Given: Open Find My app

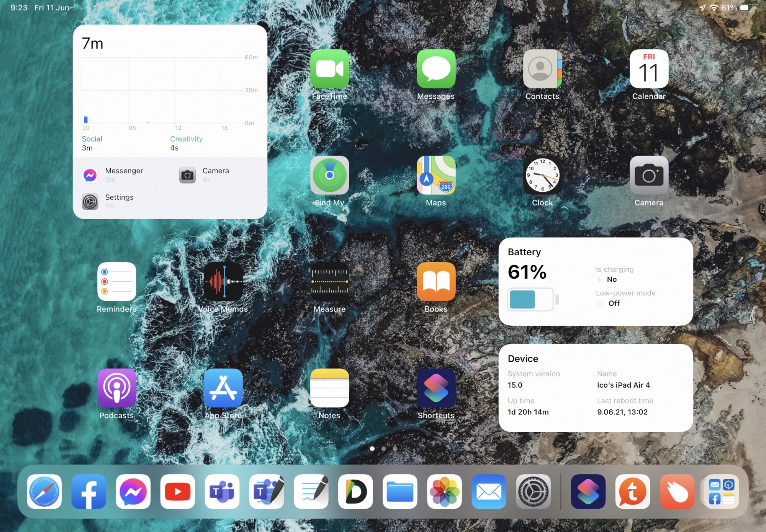Looking at the screenshot, I should click(x=329, y=175).
